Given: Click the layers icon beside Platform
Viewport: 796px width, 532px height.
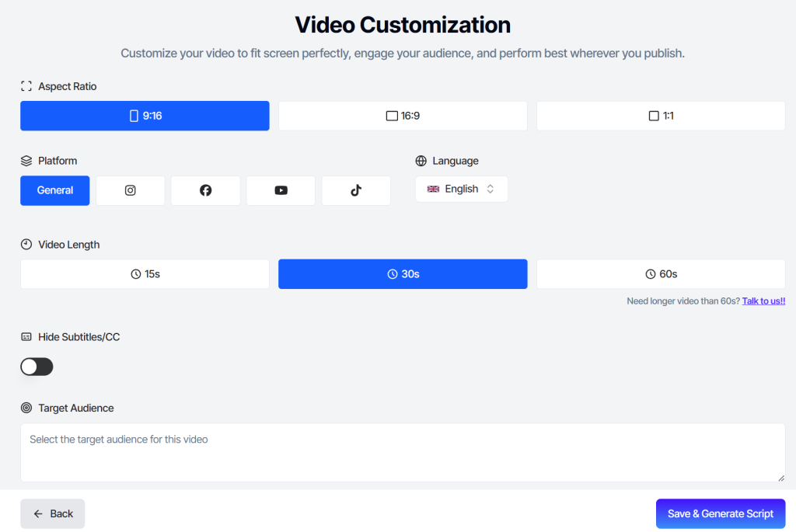Looking at the screenshot, I should click(25, 161).
